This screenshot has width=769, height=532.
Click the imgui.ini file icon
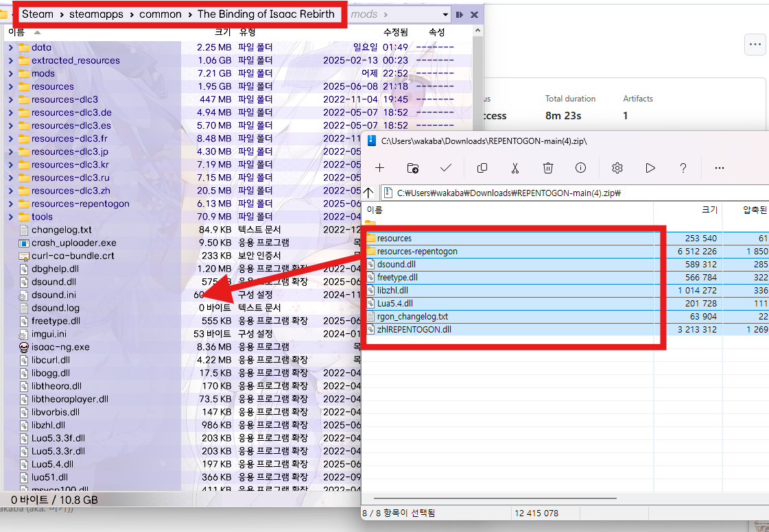pos(23,335)
